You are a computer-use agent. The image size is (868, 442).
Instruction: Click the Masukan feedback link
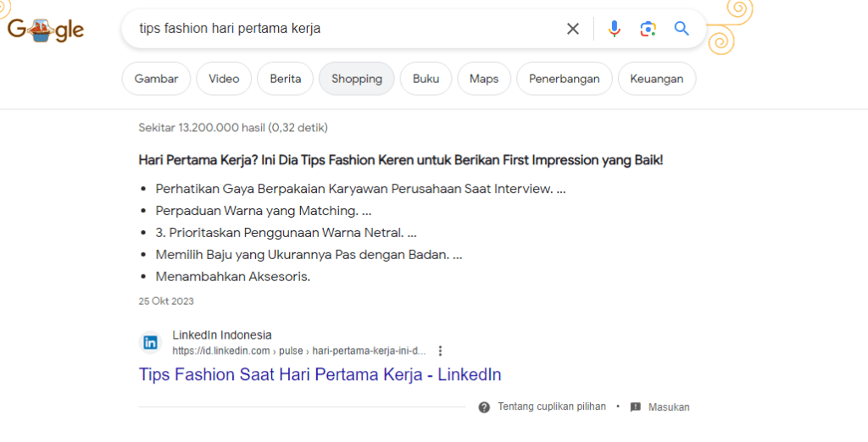click(669, 407)
